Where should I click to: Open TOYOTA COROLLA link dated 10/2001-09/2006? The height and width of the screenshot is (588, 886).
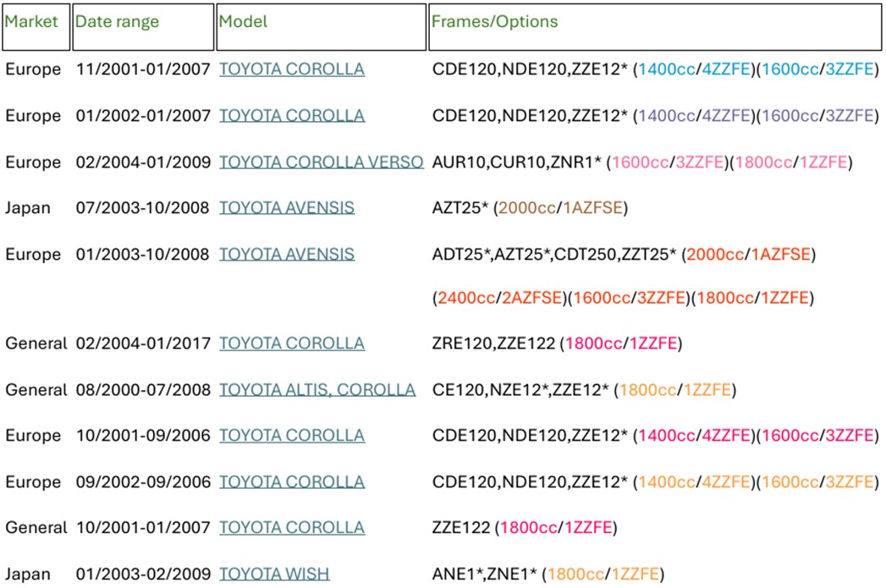point(292,436)
